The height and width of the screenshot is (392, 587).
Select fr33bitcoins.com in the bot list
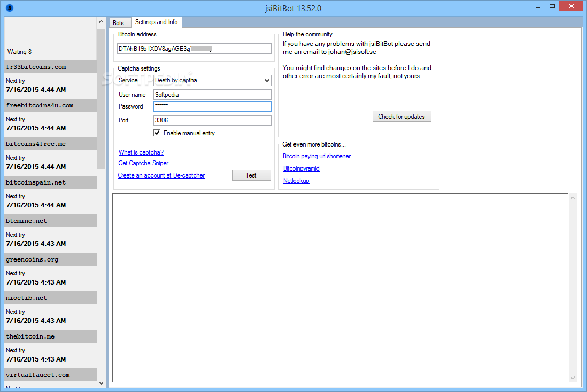pos(51,67)
